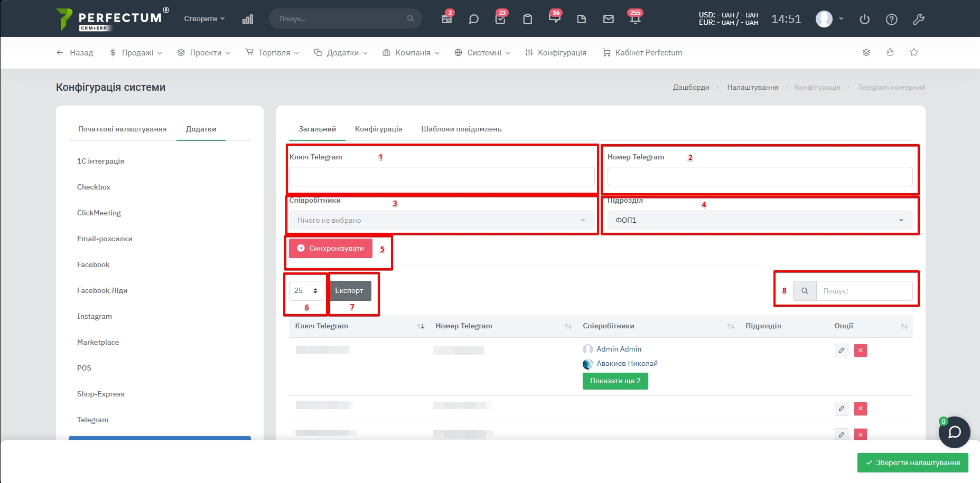The width and height of the screenshot is (980, 483).
Task: Add page to favorites star icon
Action: pos(913,52)
